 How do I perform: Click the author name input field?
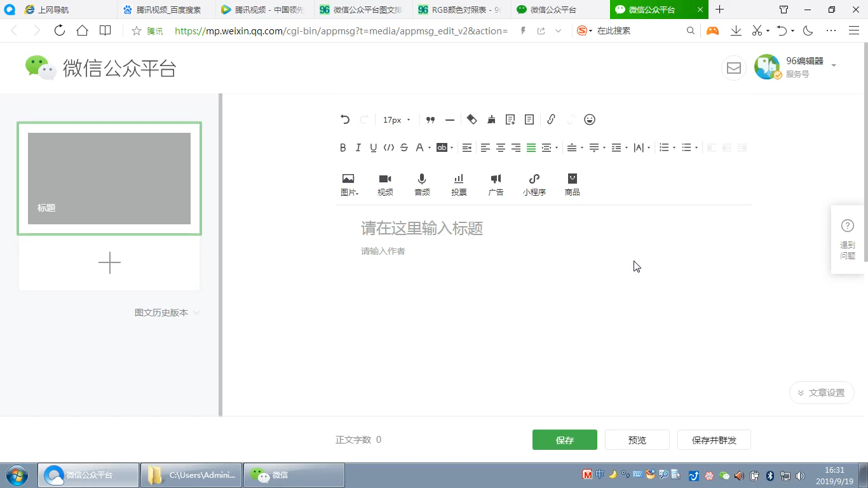coord(543,251)
